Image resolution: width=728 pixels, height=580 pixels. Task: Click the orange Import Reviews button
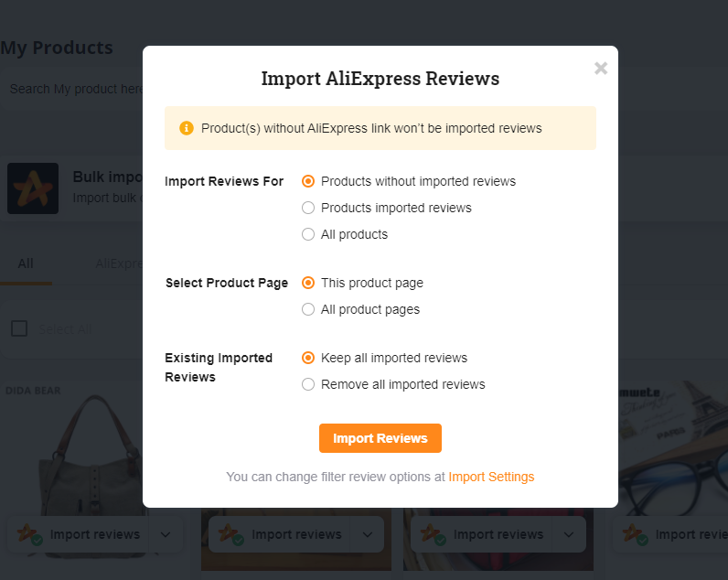pos(380,438)
